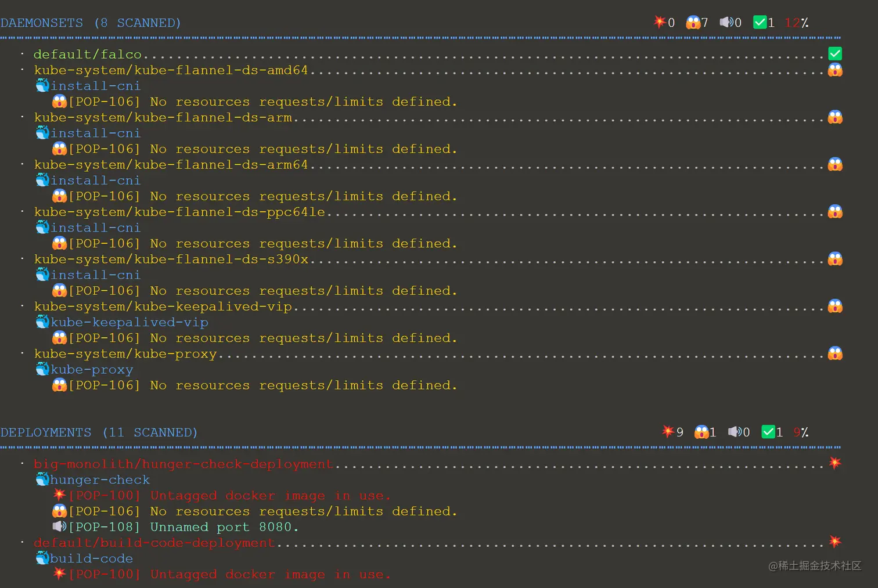The width and height of the screenshot is (878, 588).
Task: Click the hunger-check container name
Action: coord(100,480)
